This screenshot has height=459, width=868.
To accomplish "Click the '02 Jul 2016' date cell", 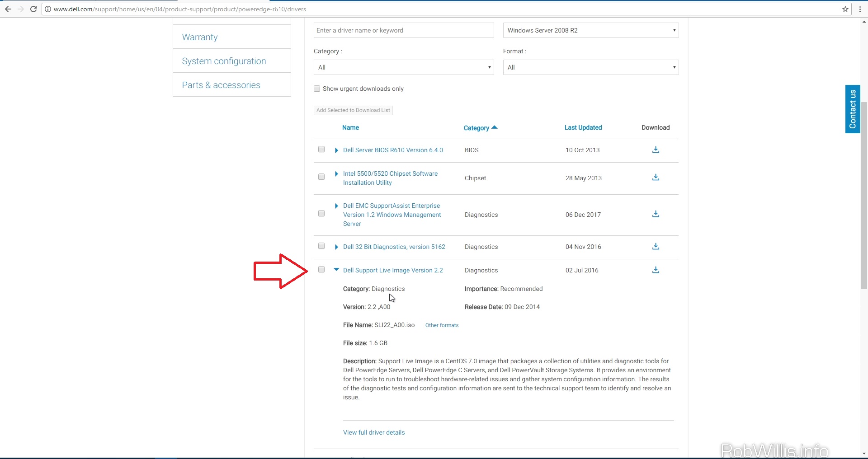I will point(582,270).
